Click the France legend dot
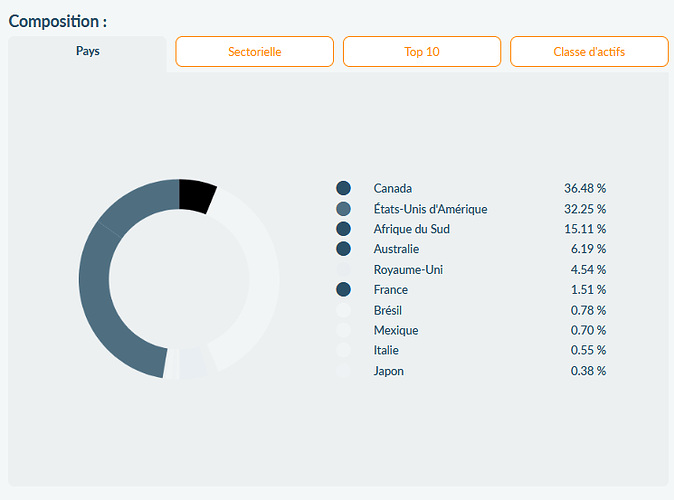The image size is (674, 500). [x=344, y=290]
